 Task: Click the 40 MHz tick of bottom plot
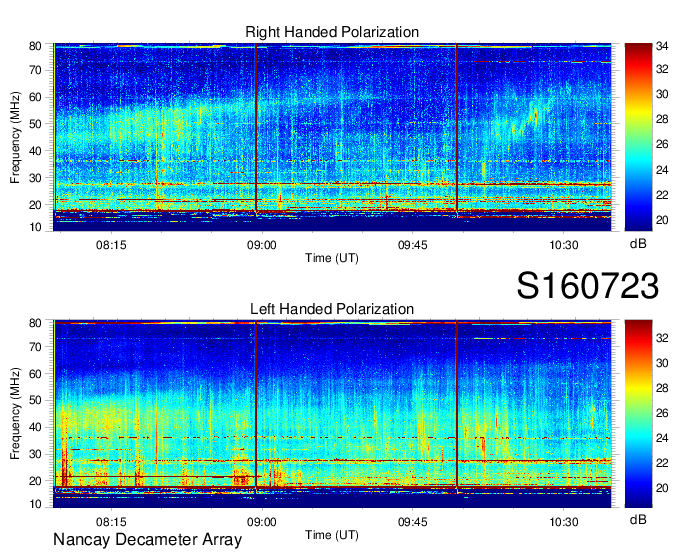click(x=35, y=428)
